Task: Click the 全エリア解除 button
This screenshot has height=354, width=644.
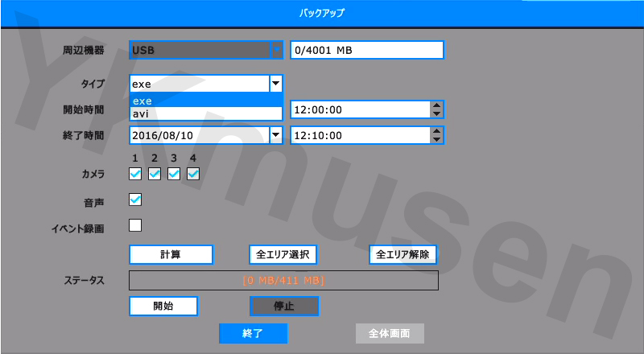Action: click(x=403, y=254)
